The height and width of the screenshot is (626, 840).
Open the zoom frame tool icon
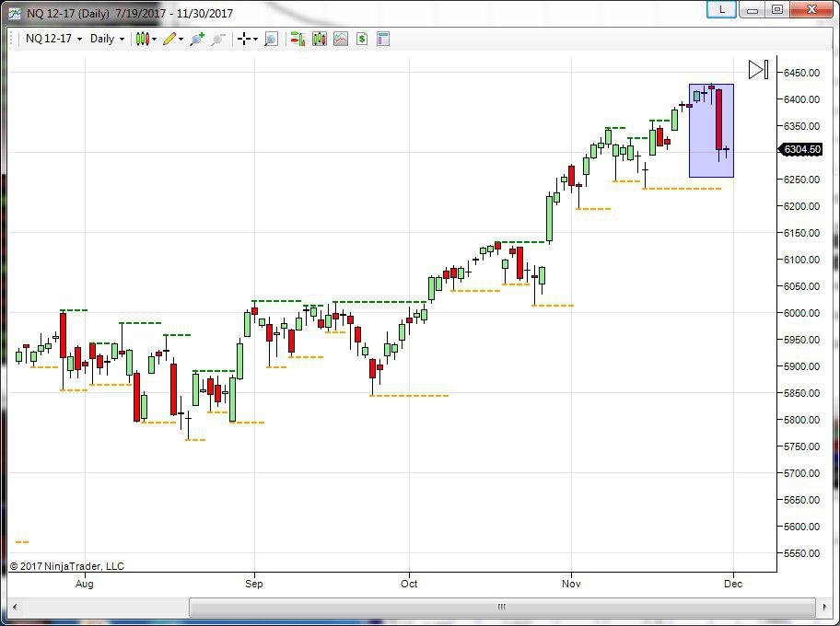pyautogui.click(x=271, y=39)
